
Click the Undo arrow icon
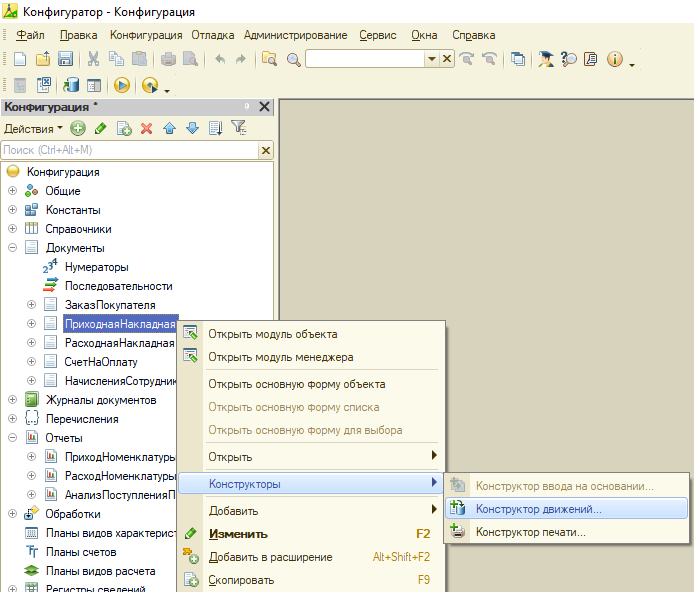point(220,59)
